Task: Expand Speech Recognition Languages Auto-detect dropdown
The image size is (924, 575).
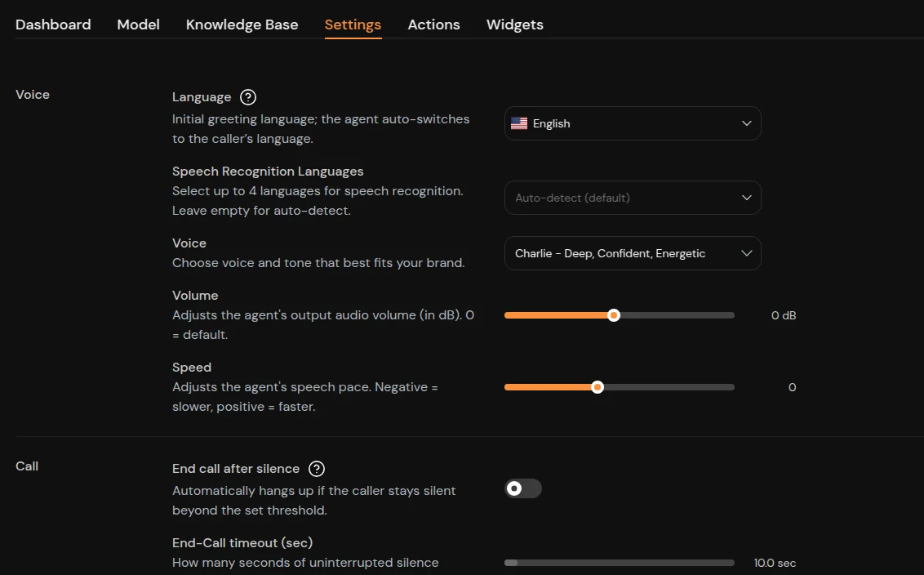Action: 633,198
